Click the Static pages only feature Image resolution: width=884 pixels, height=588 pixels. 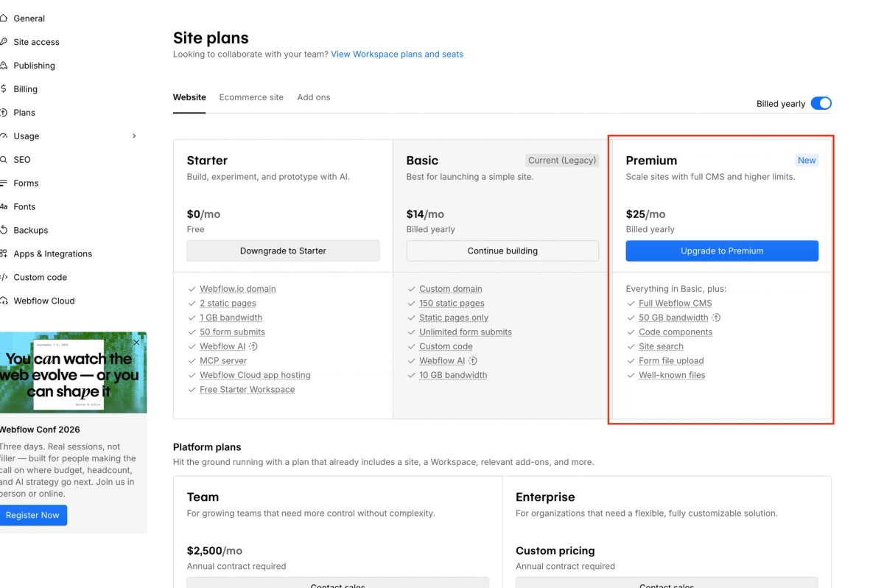coord(454,318)
